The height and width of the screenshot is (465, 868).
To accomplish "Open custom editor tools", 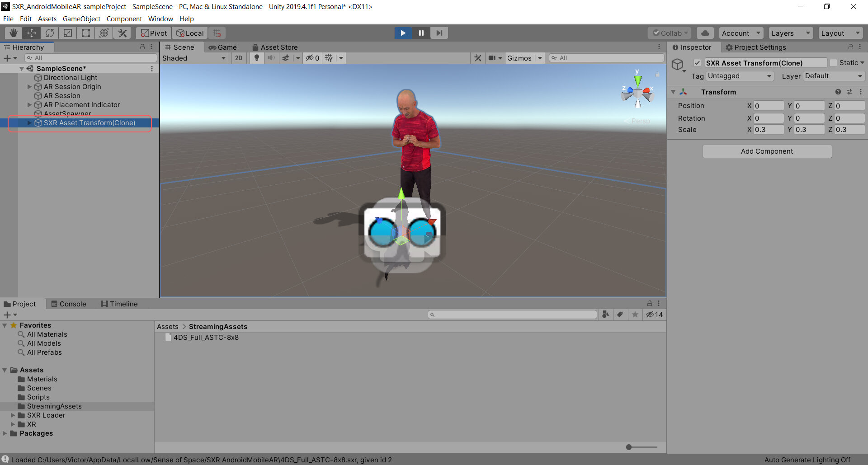I will 122,33.
